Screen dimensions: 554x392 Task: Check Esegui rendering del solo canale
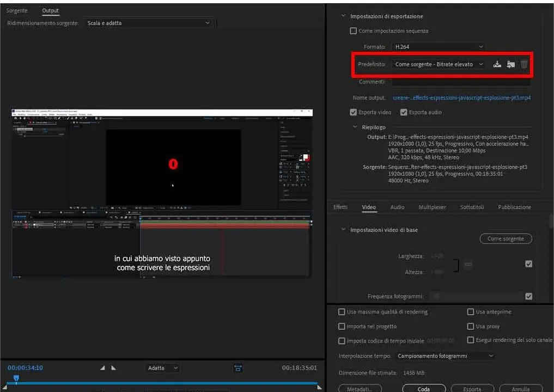click(x=470, y=340)
